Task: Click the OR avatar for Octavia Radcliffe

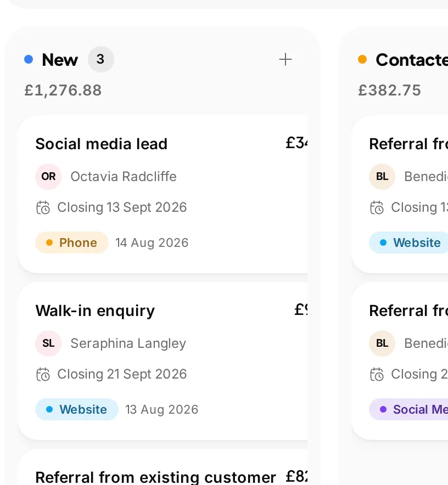Action: click(48, 177)
